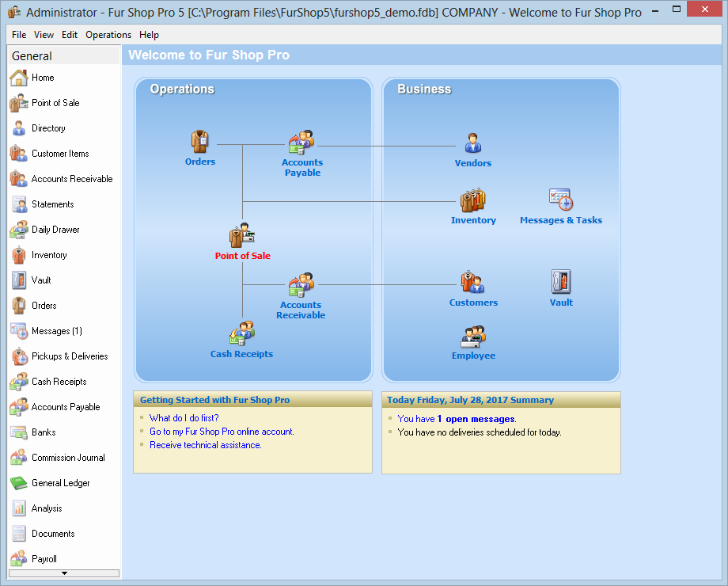Screen dimensions: 728x586
Task: Click the Messages & Tasks icon
Action: point(560,200)
